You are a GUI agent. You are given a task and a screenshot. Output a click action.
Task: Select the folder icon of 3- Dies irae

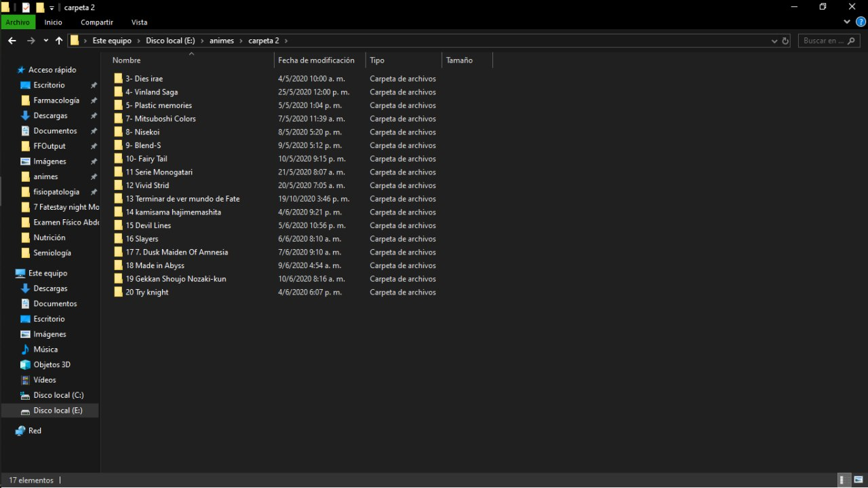coord(119,79)
